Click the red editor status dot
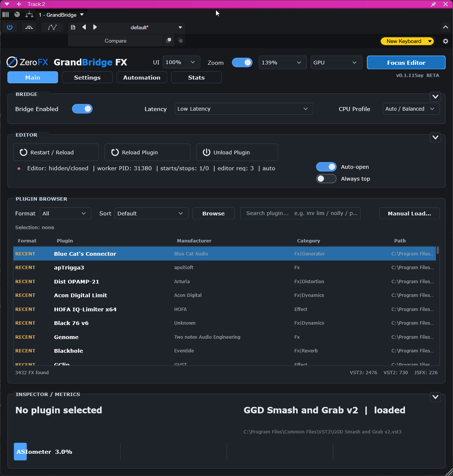 [19, 168]
